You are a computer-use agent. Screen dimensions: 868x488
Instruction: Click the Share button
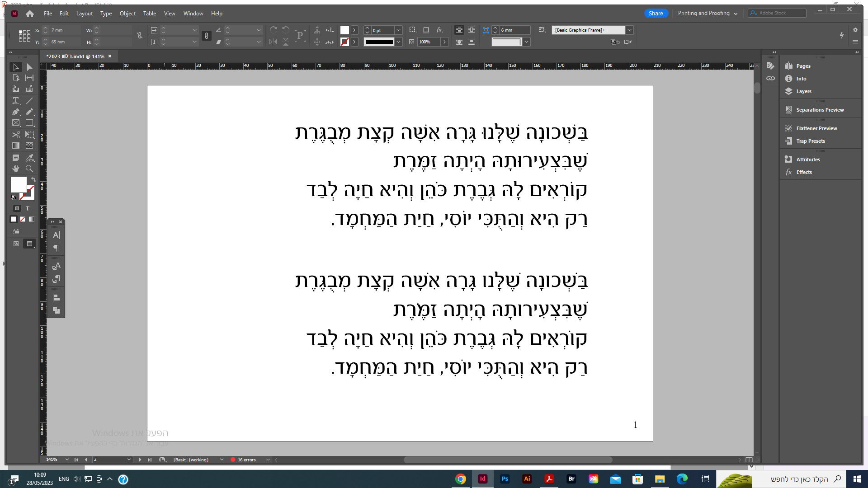pyautogui.click(x=656, y=13)
